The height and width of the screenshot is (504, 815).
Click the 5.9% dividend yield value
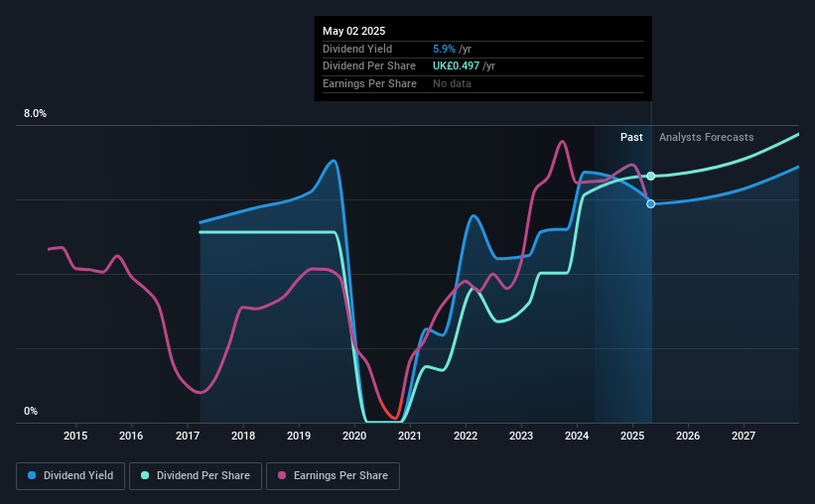click(444, 49)
